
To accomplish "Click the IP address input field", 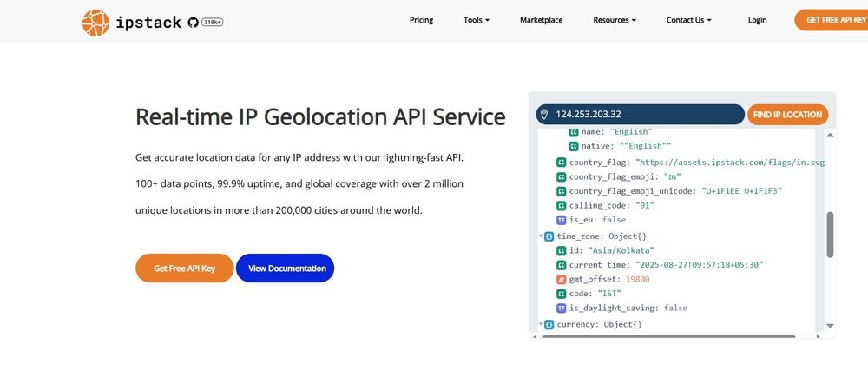I will click(x=647, y=115).
